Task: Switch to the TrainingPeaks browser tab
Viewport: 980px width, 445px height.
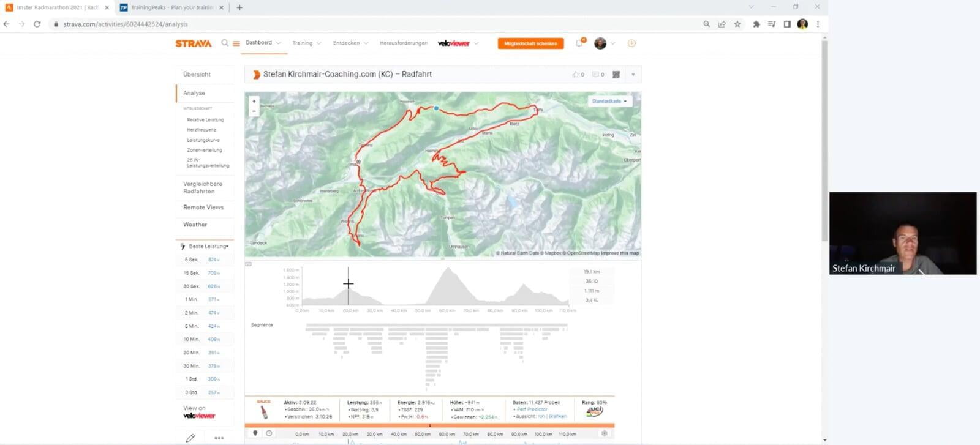Action: click(173, 7)
